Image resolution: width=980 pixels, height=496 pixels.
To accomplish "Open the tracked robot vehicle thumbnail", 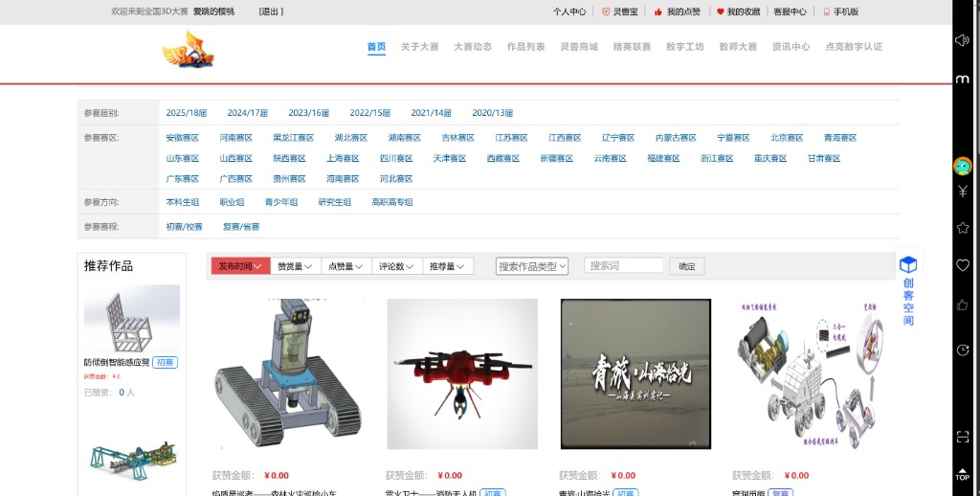I will (288, 373).
